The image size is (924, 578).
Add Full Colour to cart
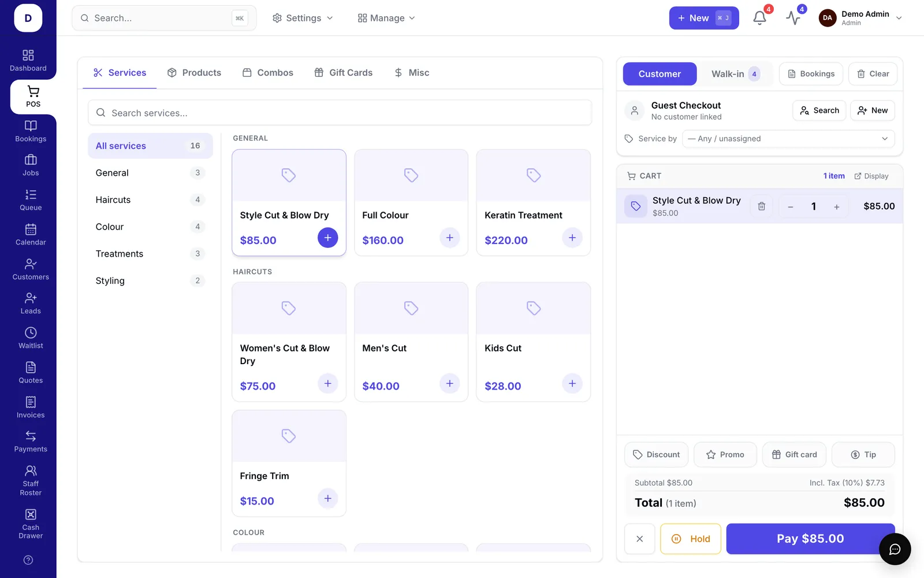tap(450, 238)
